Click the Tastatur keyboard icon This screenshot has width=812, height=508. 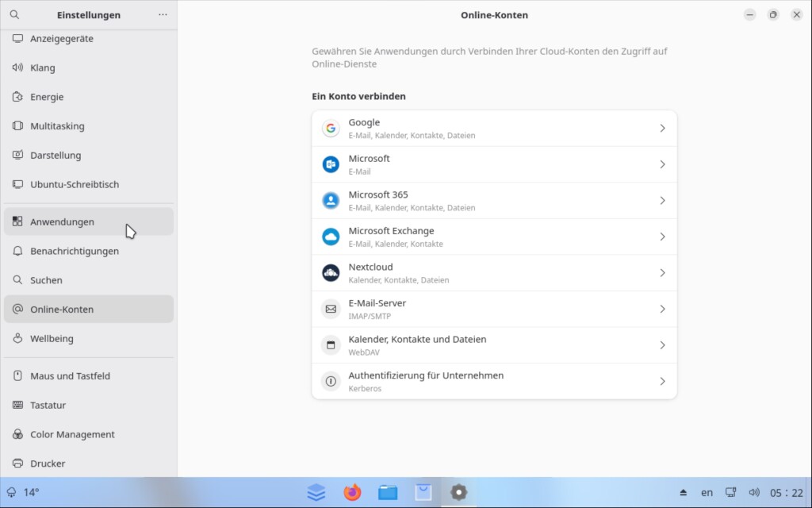click(17, 405)
